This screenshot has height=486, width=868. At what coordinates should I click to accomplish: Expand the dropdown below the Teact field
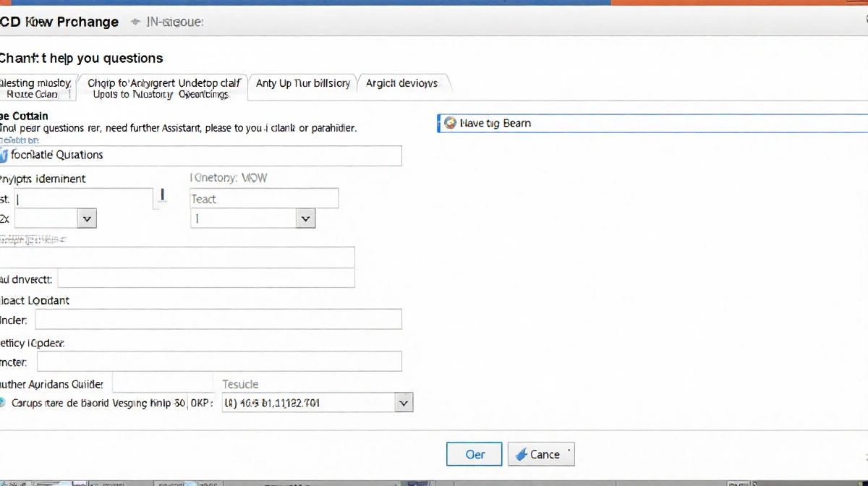click(x=306, y=218)
